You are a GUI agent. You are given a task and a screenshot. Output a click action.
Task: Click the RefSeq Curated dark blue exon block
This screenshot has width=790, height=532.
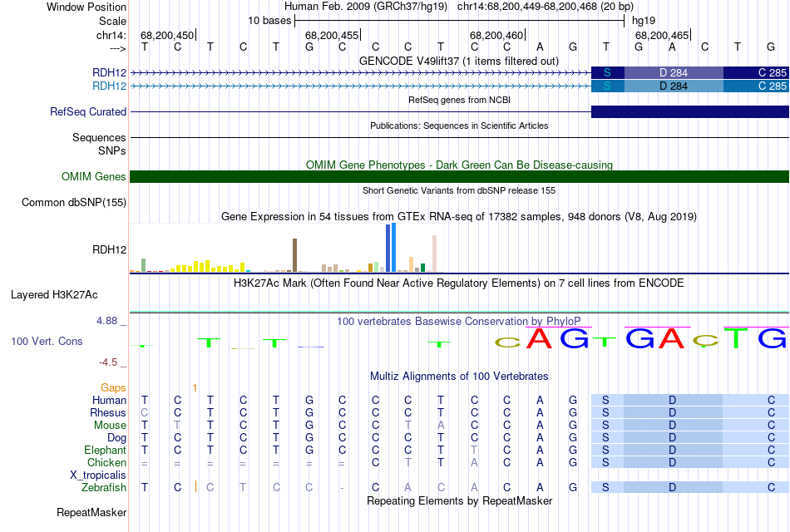[x=689, y=112]
